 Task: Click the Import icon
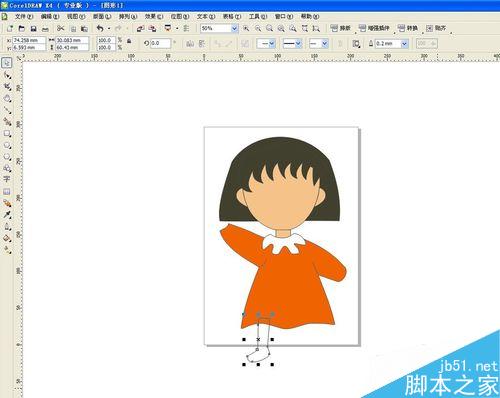pyautogui.click(x=140, y=29)
